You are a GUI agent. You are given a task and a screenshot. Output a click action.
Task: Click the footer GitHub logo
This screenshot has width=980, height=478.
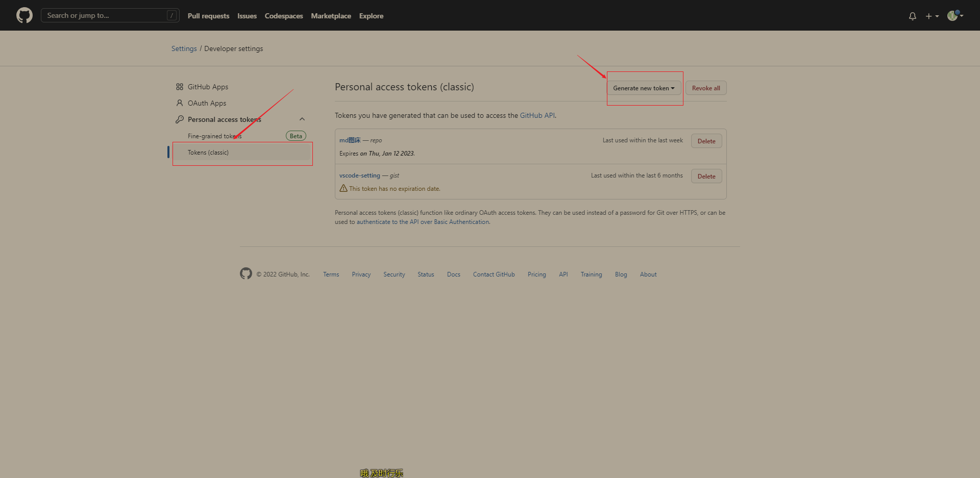pyautogui.click(x=246, y=273)
